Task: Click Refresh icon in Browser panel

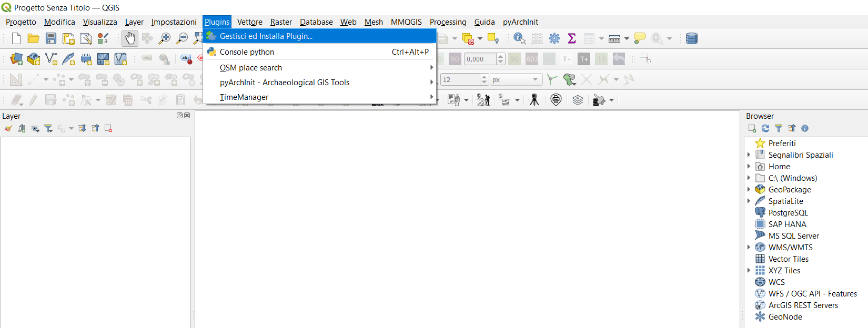Action: pos(765,128)
